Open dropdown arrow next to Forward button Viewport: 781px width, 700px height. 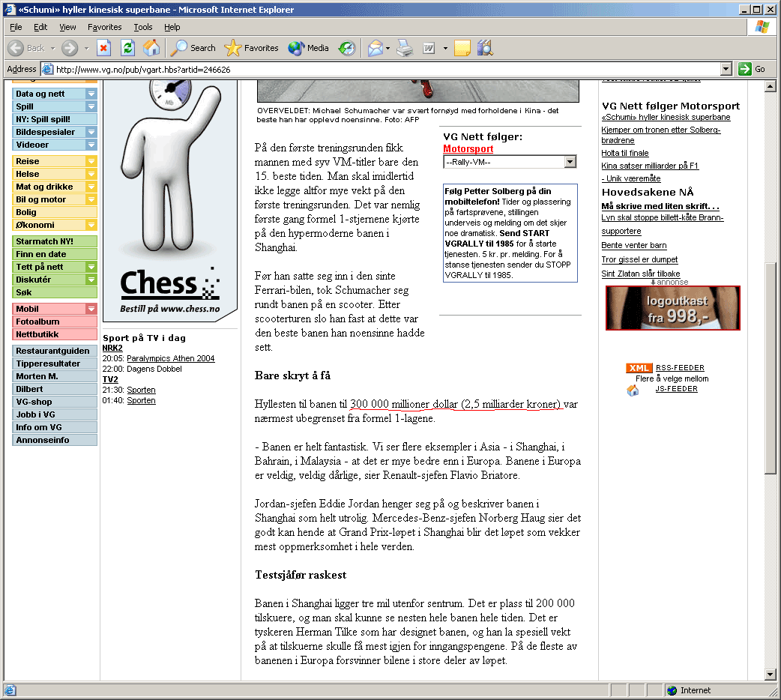tap(86, 48)
